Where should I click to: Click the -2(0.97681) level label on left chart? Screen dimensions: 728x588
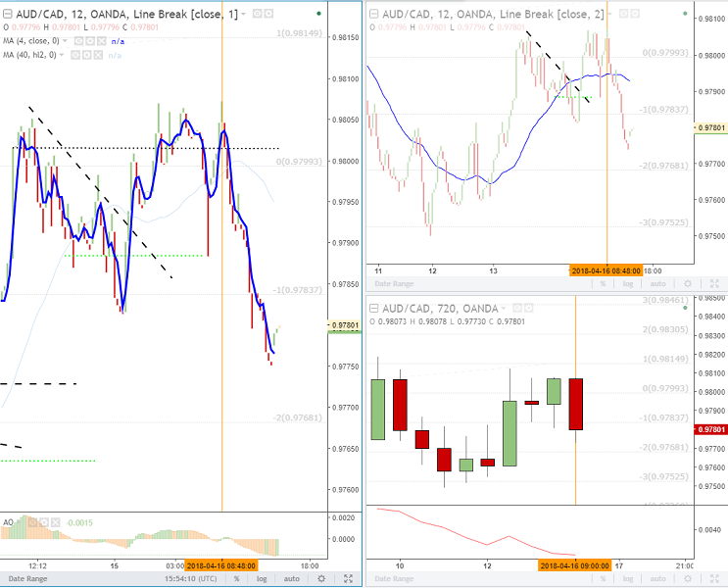(x=297, y=417)
